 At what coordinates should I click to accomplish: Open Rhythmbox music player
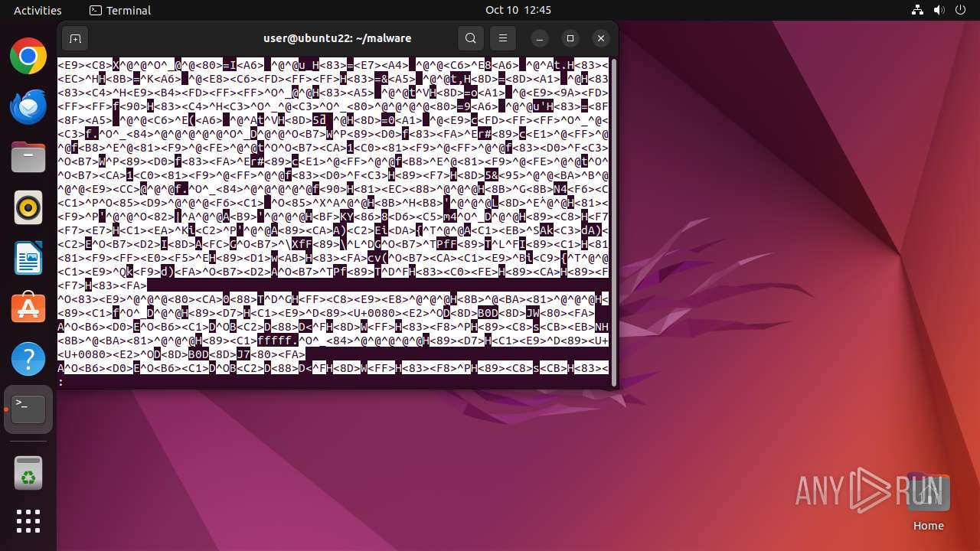pyautogui.click(x=28, y=207)
